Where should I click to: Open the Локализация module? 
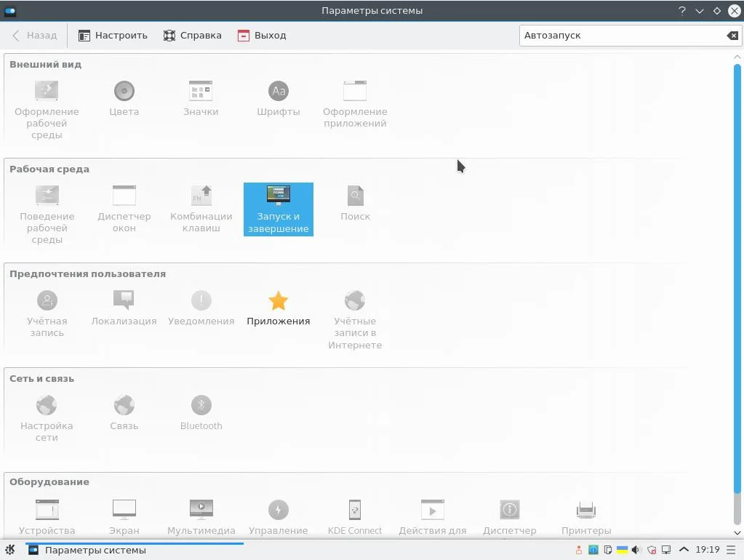(124, 308)
